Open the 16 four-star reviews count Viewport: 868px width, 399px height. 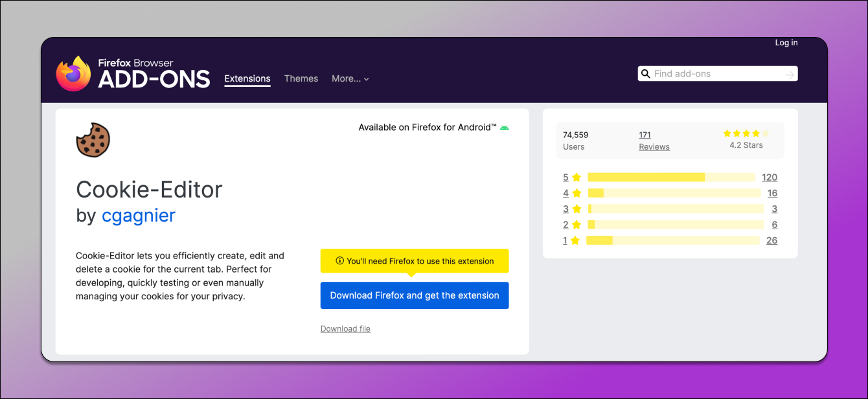pyautogui.click(x=772, y=193)
